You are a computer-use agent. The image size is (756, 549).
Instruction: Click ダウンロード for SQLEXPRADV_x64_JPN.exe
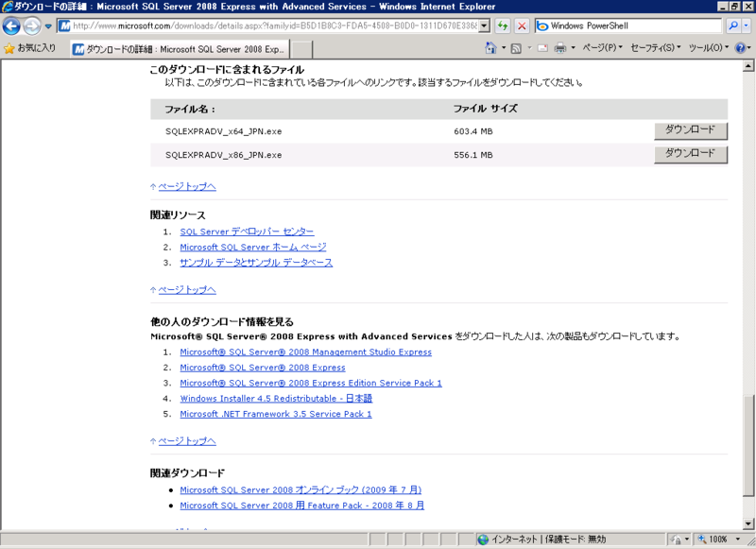[x=690, y=131]
